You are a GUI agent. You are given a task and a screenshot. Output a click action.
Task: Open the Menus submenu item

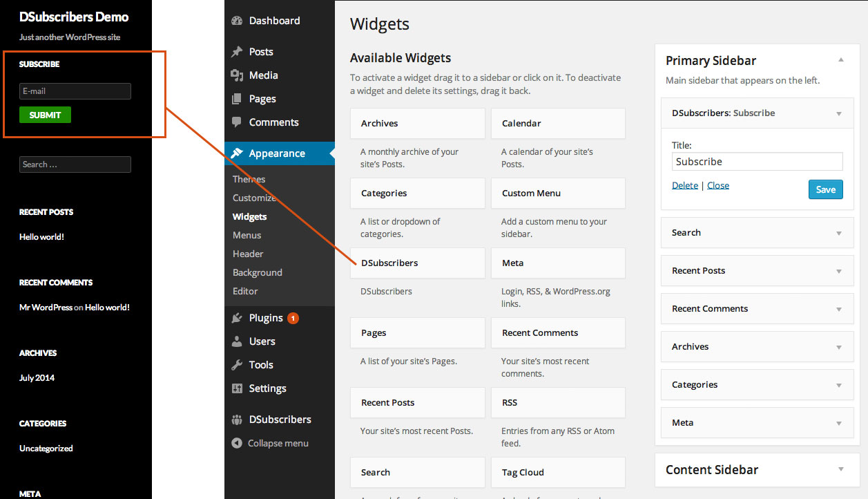(x=247, y=235)
